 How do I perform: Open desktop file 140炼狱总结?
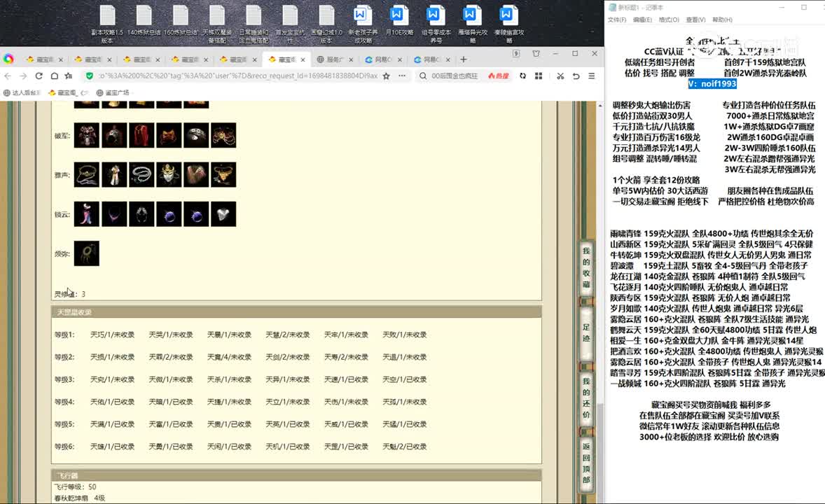pyautogui.click(x=144, y=21)
